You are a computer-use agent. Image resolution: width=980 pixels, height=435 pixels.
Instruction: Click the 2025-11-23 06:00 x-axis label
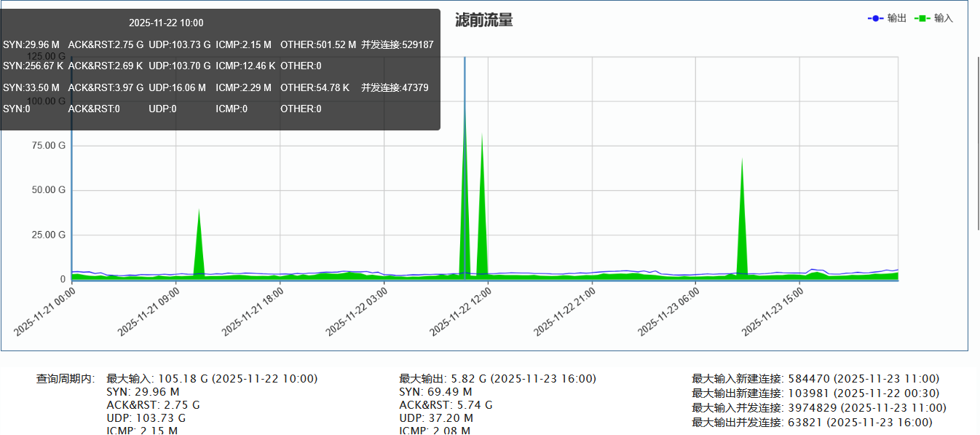[x=669, y=311]
